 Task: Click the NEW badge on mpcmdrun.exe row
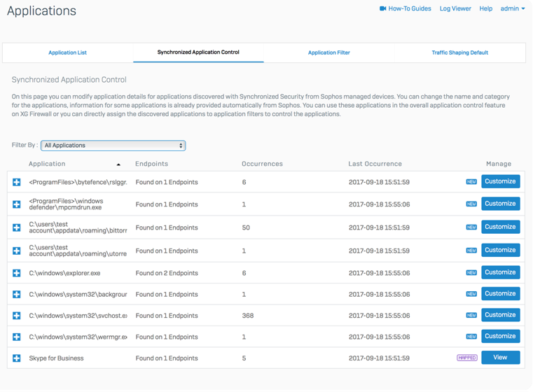coord(471,204)
